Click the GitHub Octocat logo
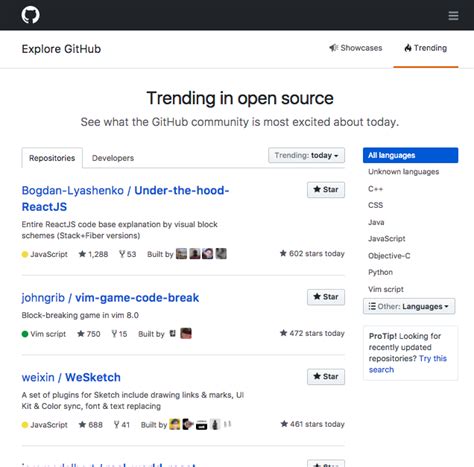The width and height of the screenshot is (474, 467). 30,15
